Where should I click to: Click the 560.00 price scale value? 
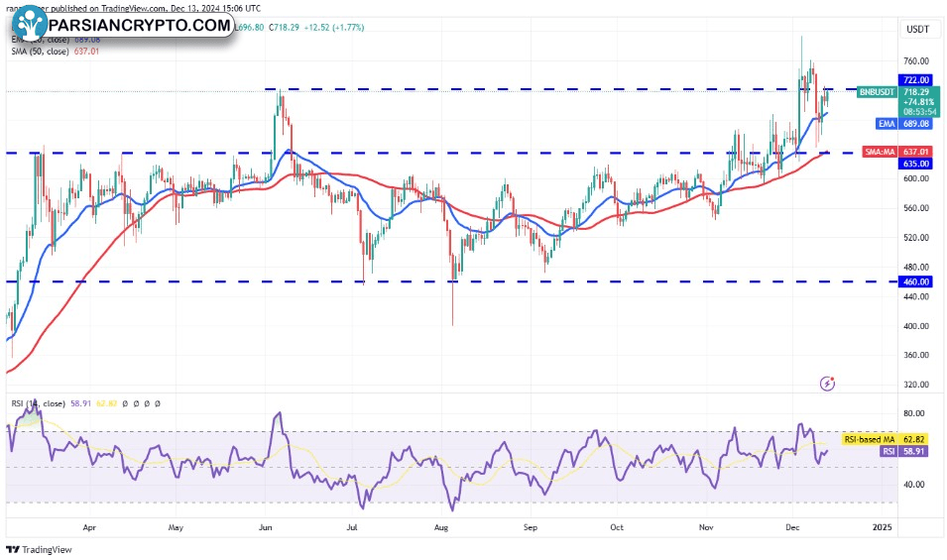pos(916,207)
